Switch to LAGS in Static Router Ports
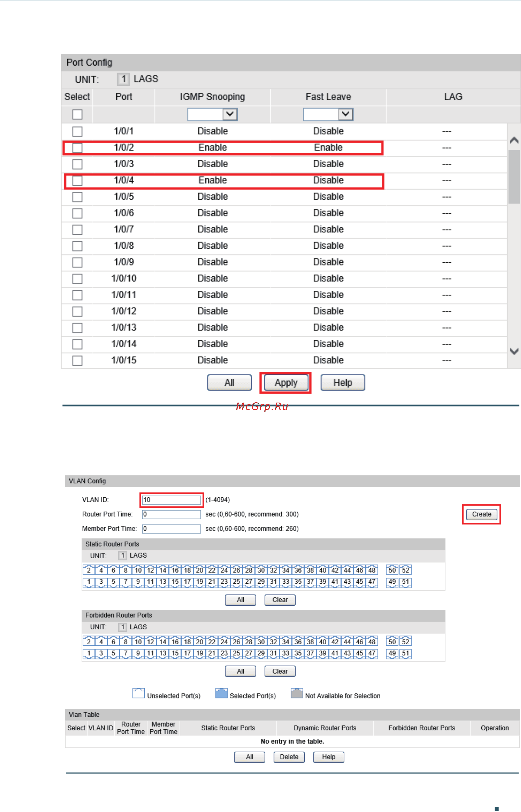The height and width of the screenshot is (812, 521). 138,555
